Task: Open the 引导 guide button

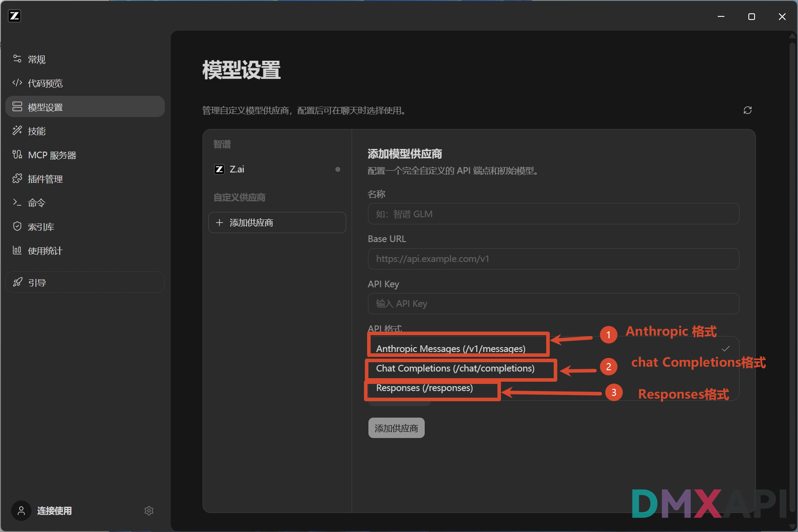Action: tap(85, 282)
